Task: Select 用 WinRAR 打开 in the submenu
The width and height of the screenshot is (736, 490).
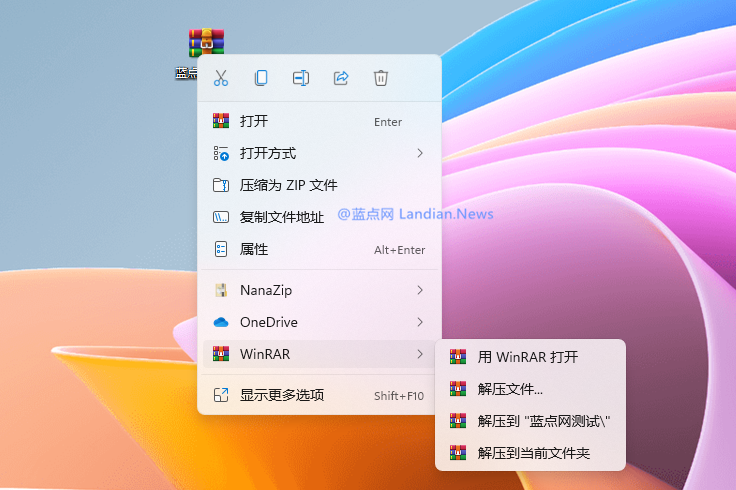Action: (527, 357)
